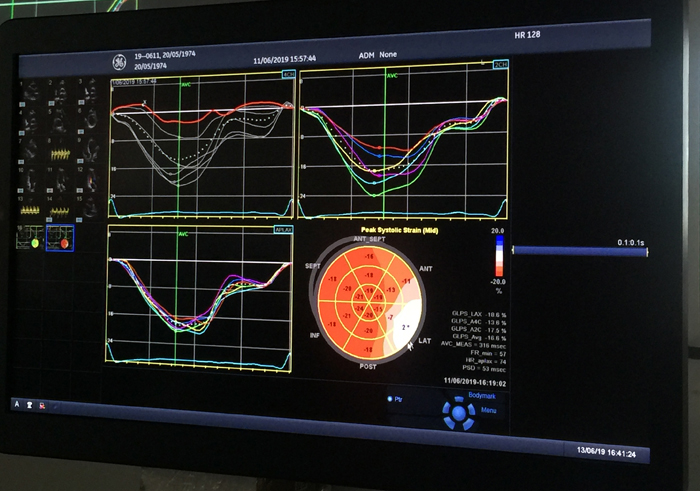Open the Menu option

point(489,409)
